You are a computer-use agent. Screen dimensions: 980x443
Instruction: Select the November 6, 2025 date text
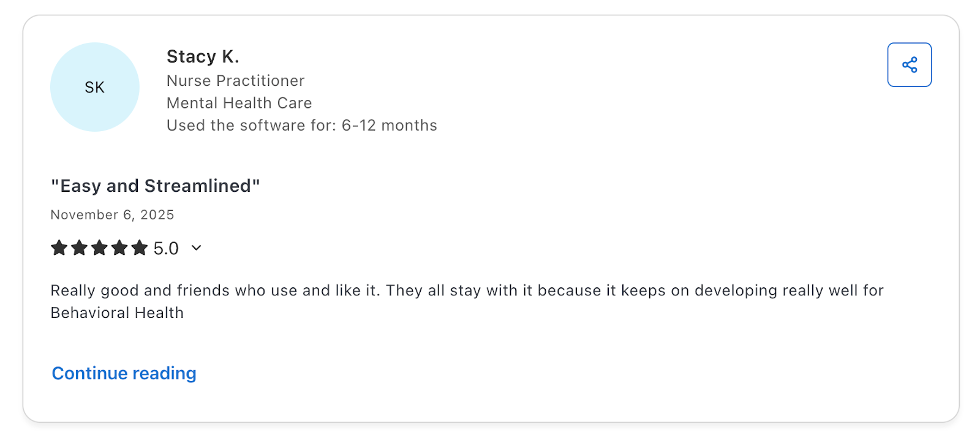click(x=112, y=214)
